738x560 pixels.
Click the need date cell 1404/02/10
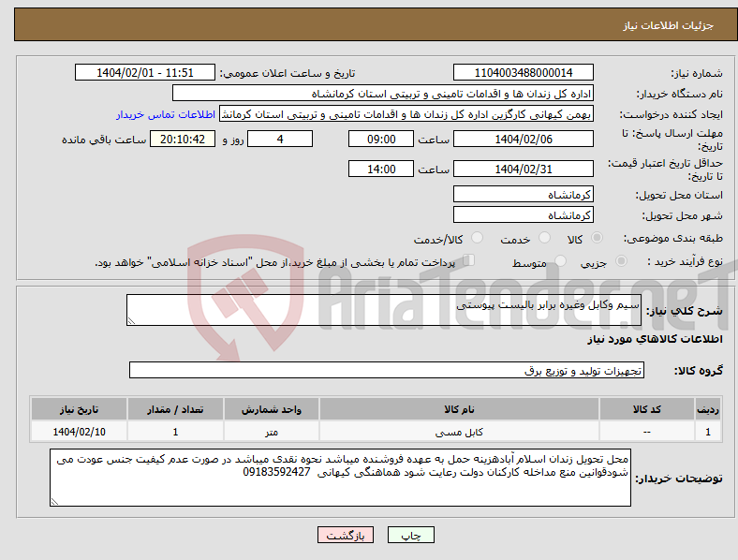[79, 432]
